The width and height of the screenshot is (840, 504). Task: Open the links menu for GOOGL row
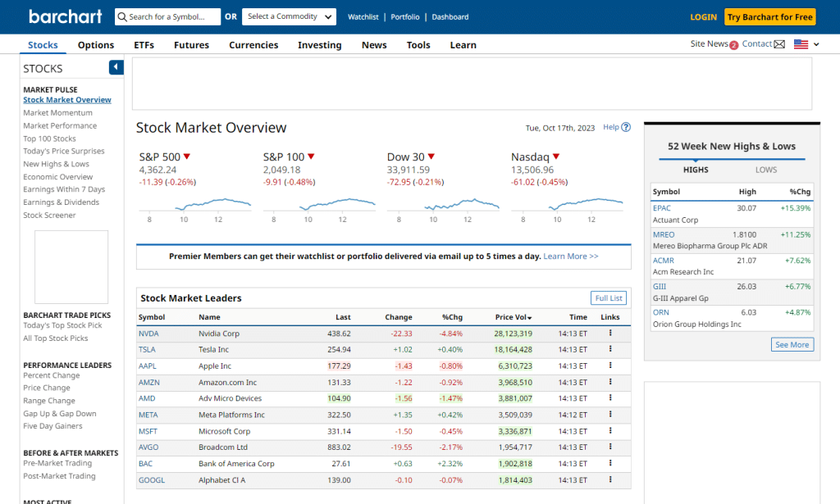tap(609, 480)
